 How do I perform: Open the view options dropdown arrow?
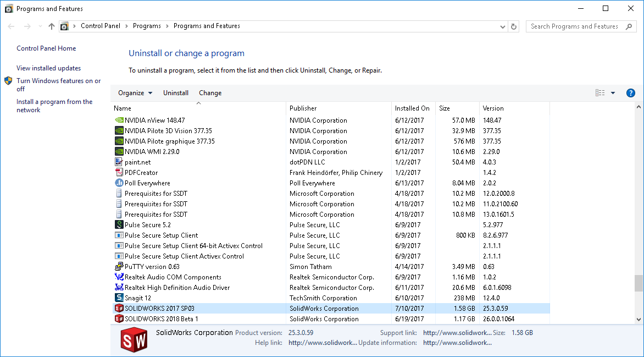click(613, 93)
